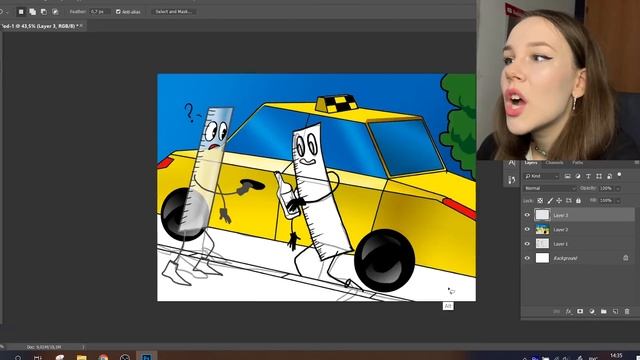This screenshot has height=360, width=640.
Task: Toggle layer filtering on or off
Action: 620,175
